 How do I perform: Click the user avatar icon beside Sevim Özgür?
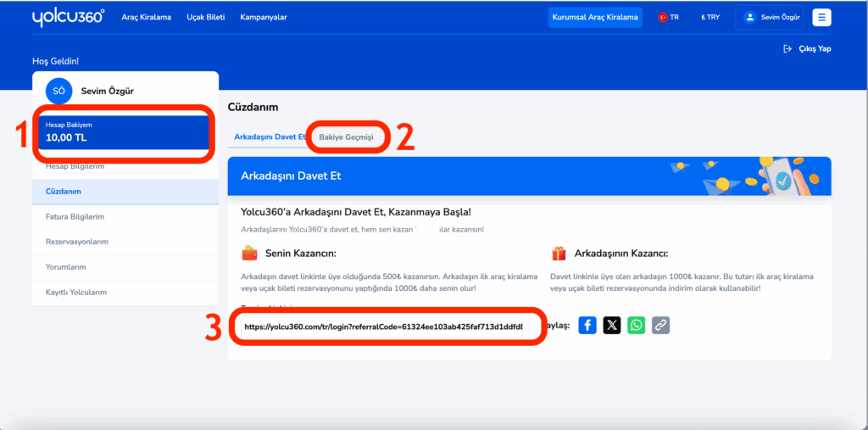749,17
